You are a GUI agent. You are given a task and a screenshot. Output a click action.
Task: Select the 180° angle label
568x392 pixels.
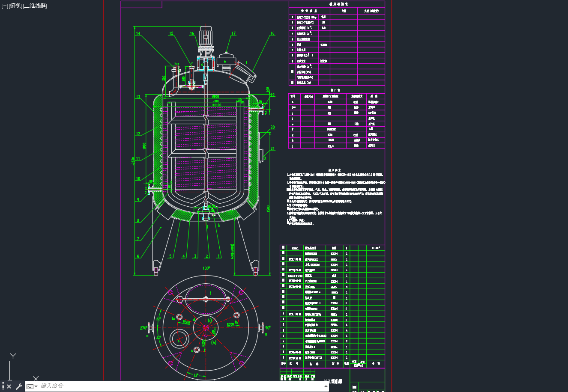[206, 268]
